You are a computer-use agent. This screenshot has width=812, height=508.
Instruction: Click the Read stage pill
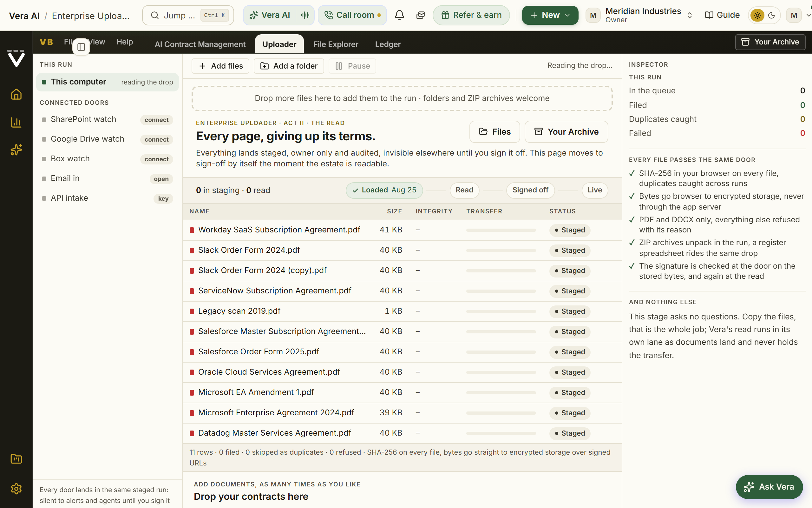pos(464,190)
